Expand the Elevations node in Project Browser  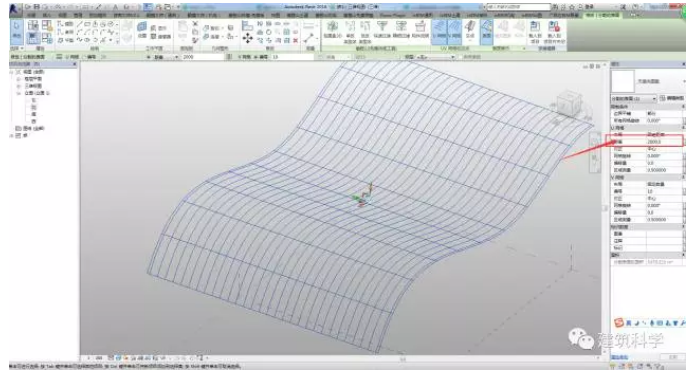coord(19,93)
